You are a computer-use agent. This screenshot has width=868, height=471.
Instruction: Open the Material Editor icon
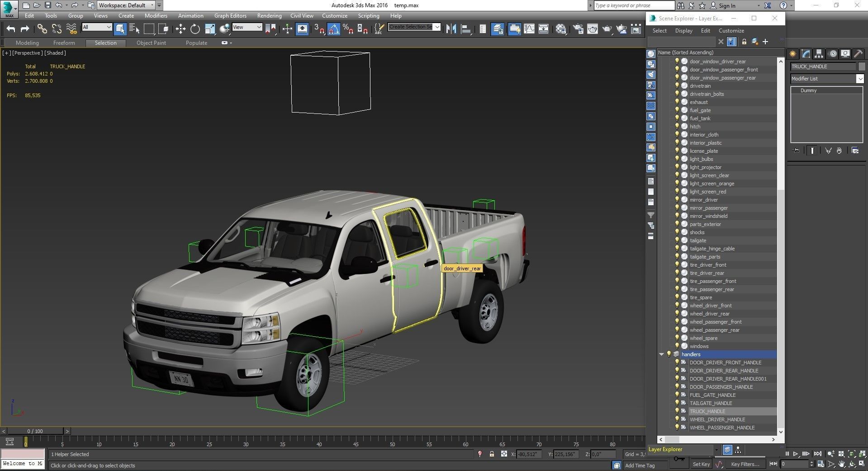click(561, 29)
